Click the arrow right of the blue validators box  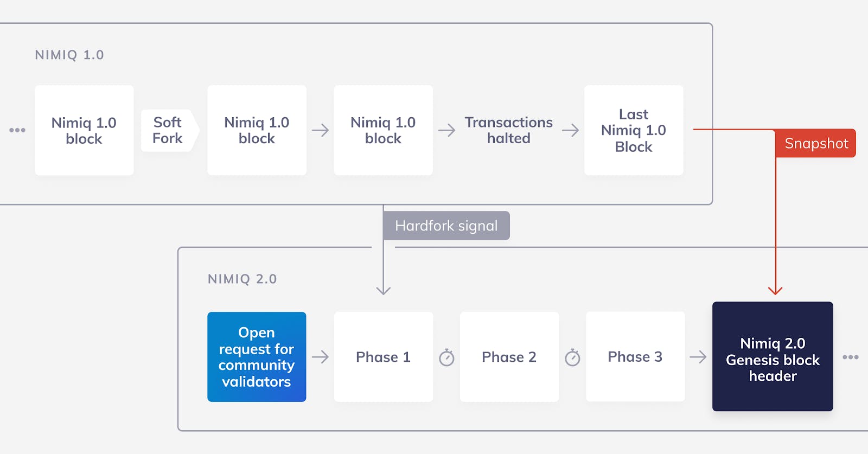[x=320, y=357]
